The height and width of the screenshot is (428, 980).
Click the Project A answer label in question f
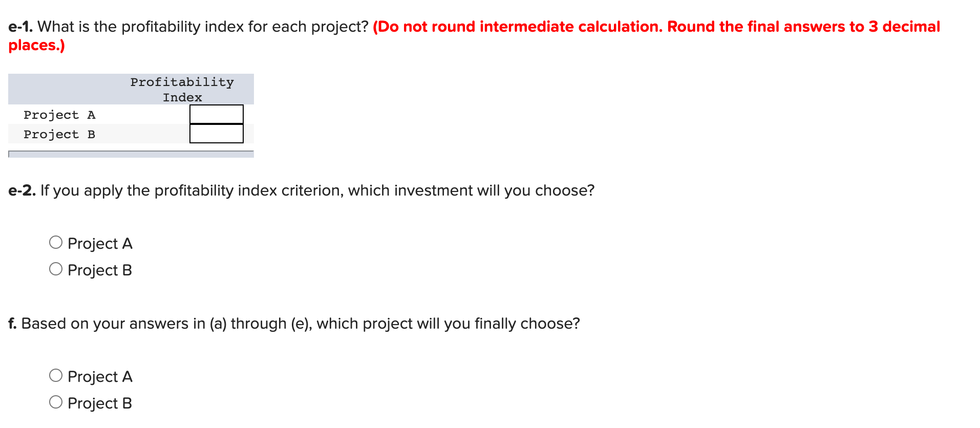100,376
